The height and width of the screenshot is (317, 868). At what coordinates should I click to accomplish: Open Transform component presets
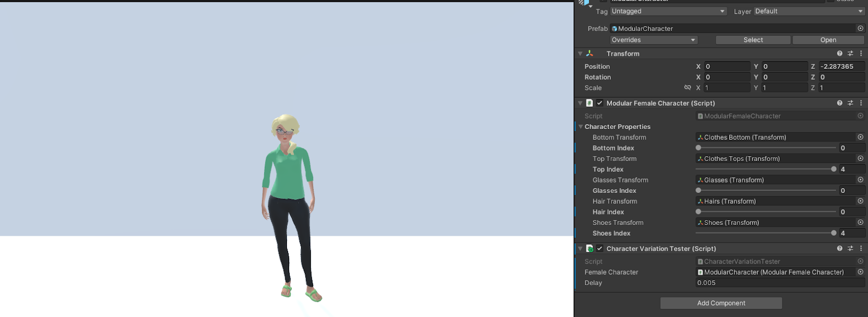pyautogui.click(x=850, y=54)
